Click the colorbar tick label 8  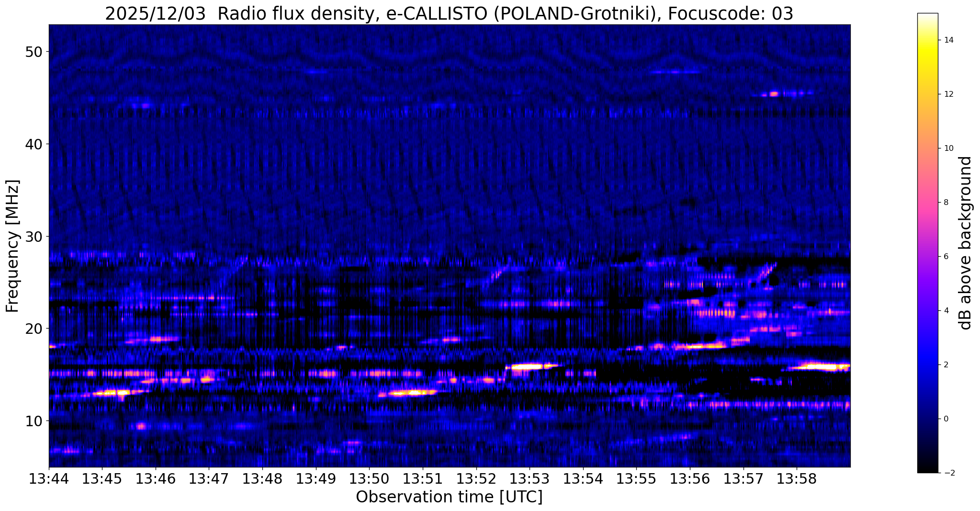pyautogui.click(x=946, y=203)
